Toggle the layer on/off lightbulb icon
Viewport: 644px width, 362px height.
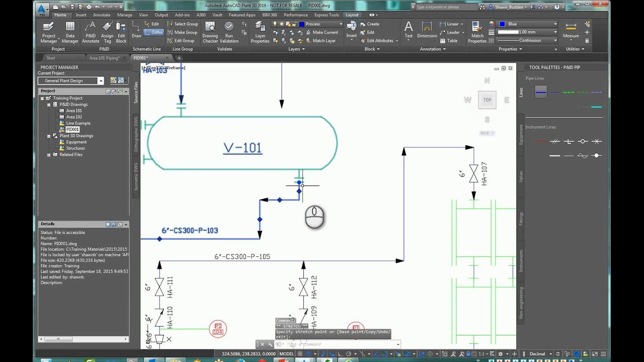[275, 24]
